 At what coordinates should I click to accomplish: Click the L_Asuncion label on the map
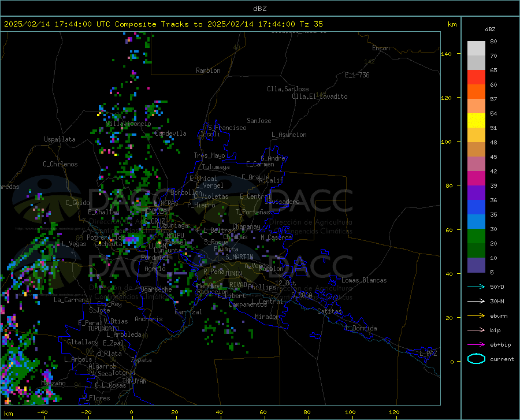pyautogui.click(x=289, y=135)
